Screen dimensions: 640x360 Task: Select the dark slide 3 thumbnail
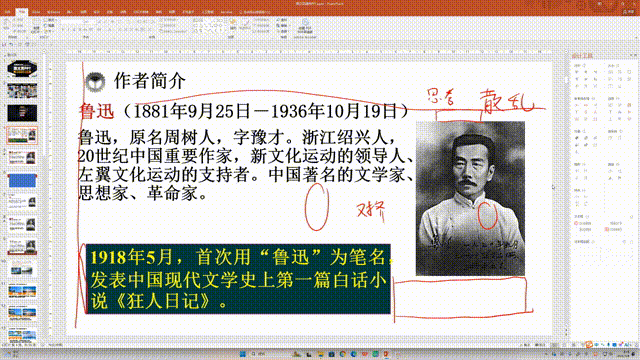[22, 113]
